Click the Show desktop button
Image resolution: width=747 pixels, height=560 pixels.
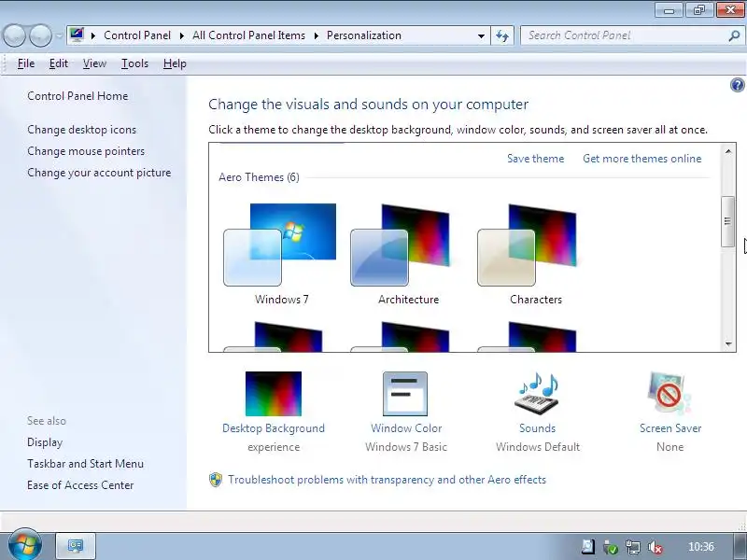[x=740, y=546]
